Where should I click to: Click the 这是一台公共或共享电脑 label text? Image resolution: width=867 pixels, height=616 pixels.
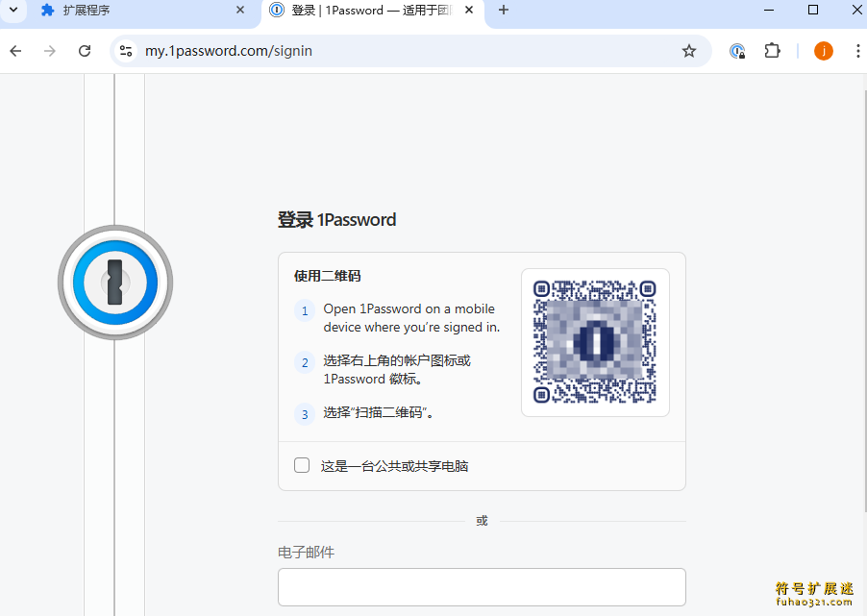394,466
